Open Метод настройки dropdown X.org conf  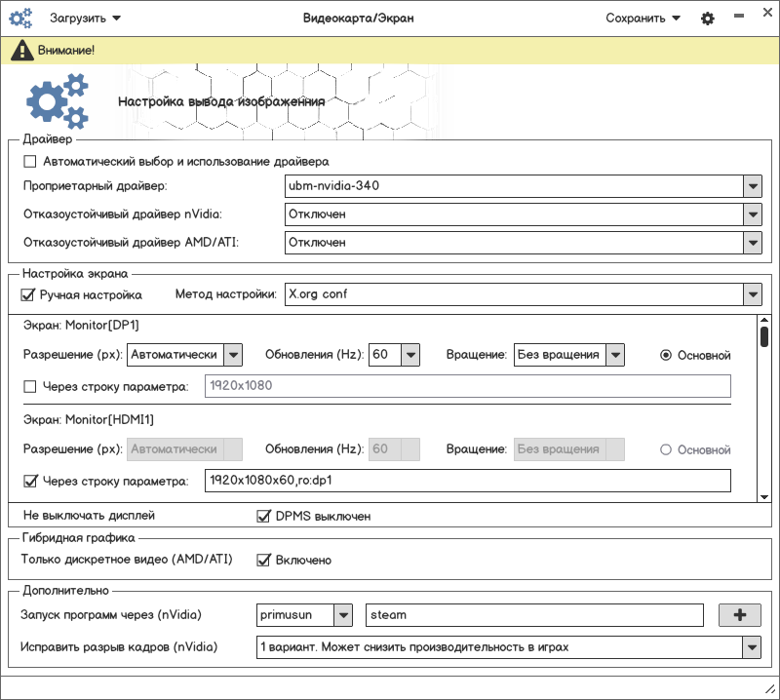(751, 294)
